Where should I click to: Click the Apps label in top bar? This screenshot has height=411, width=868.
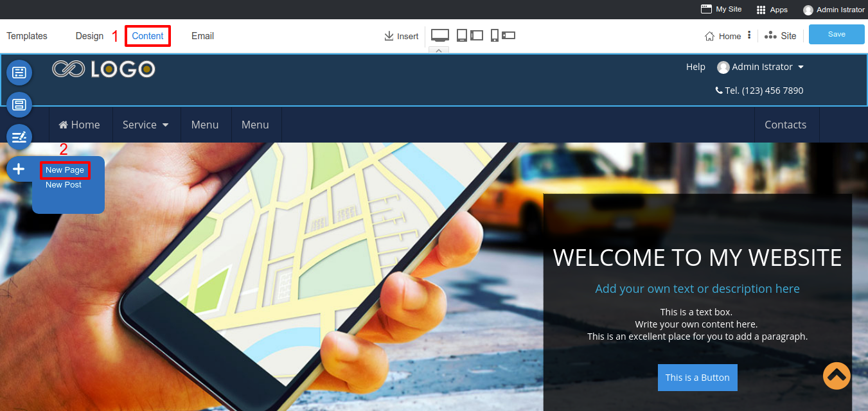779,10
